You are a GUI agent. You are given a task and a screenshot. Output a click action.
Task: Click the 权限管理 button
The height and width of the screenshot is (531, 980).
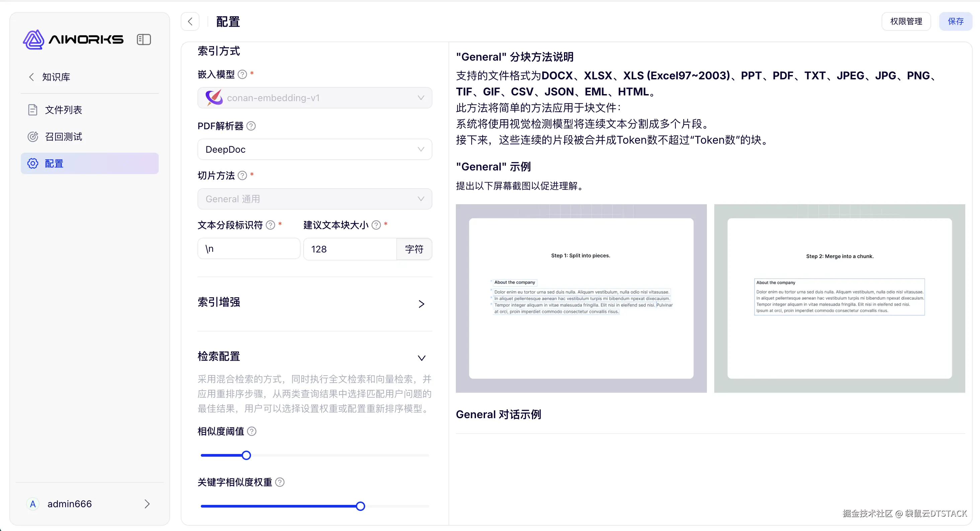906,22
